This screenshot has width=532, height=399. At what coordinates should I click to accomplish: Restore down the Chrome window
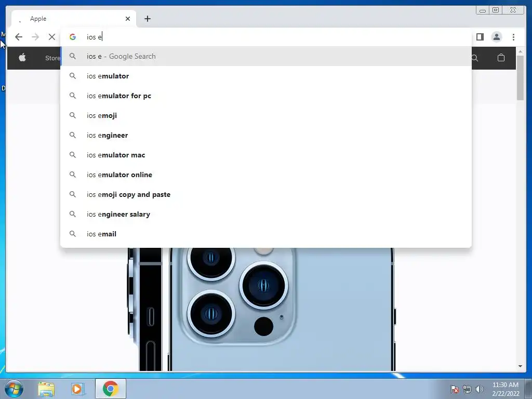(496, 10)
